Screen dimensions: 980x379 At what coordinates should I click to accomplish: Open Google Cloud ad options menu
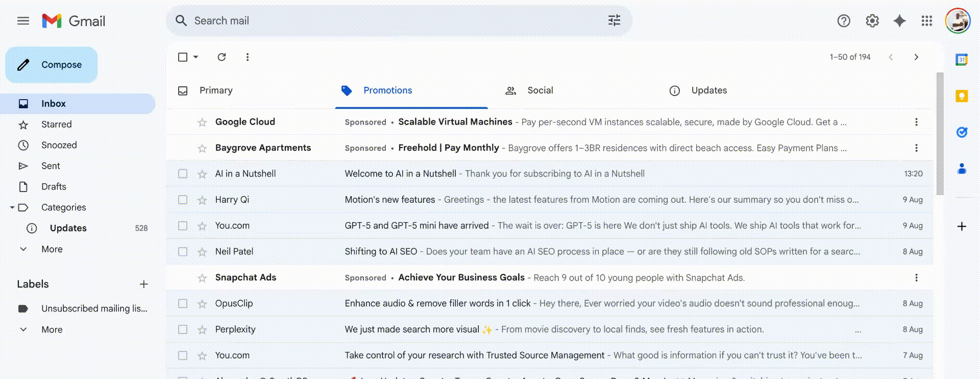click(x=916, y=122)
